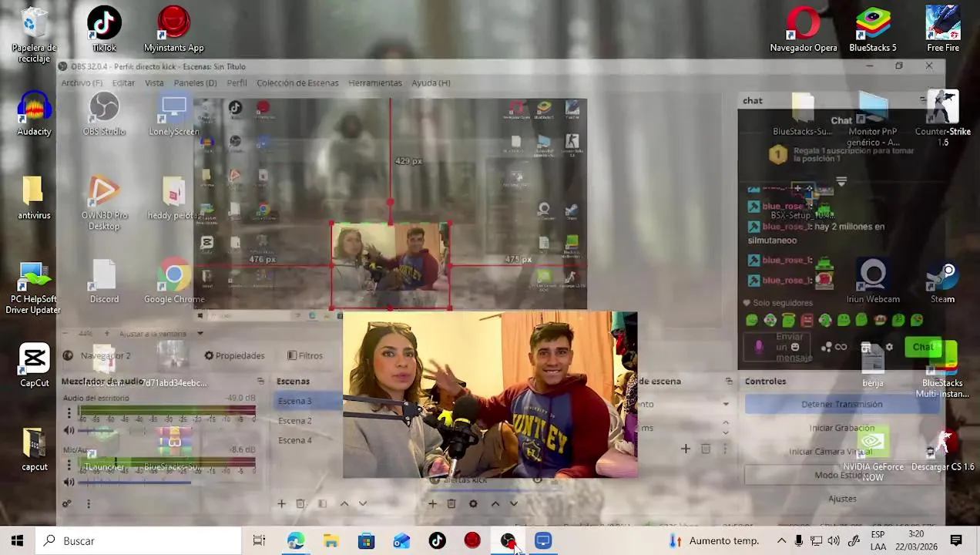980x555 pixels.
Task: Open Microsoft Edge from the taskbar
Action: click(295, 541)
